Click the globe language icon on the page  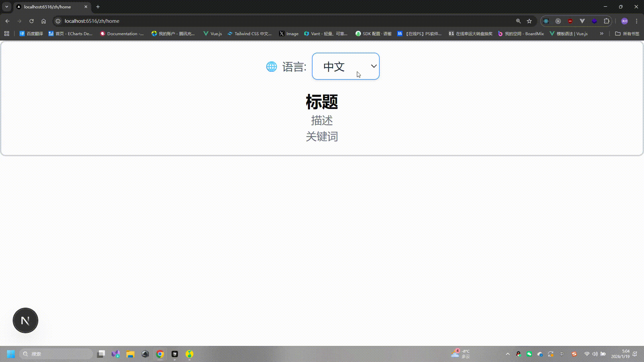pyautogui.click(x=271, y=66)
